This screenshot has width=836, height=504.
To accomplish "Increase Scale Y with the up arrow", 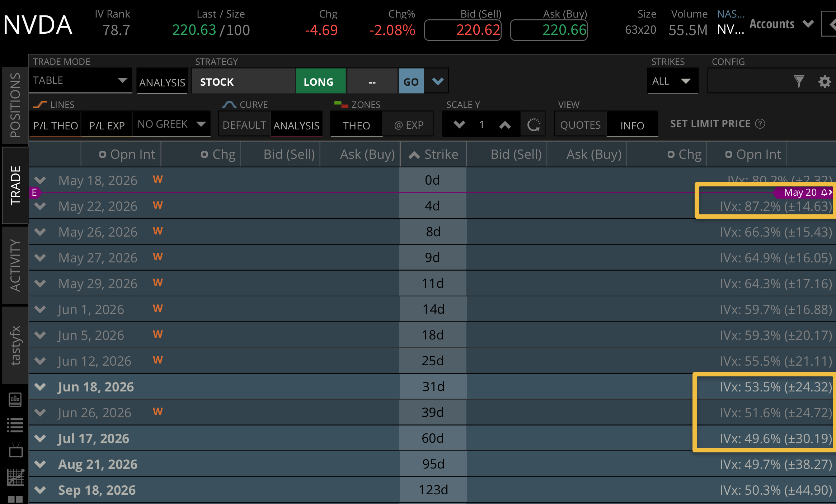I will click(x=505, y=125).
